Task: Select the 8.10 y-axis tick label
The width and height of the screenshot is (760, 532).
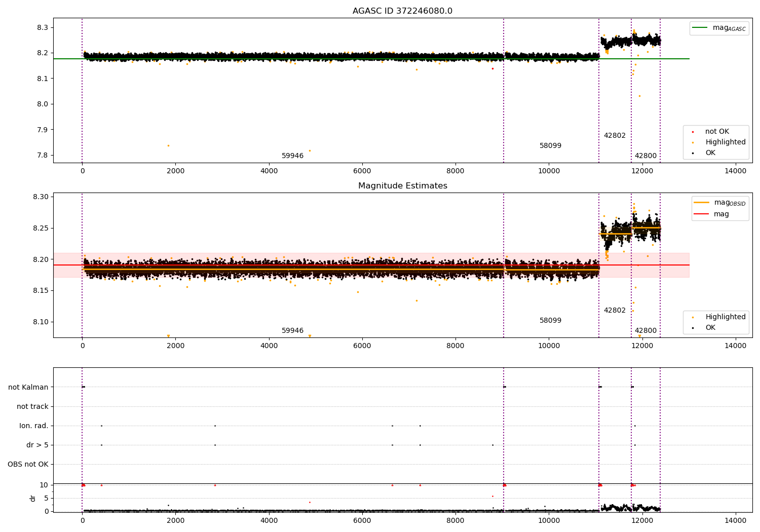Action: point(41,322)
